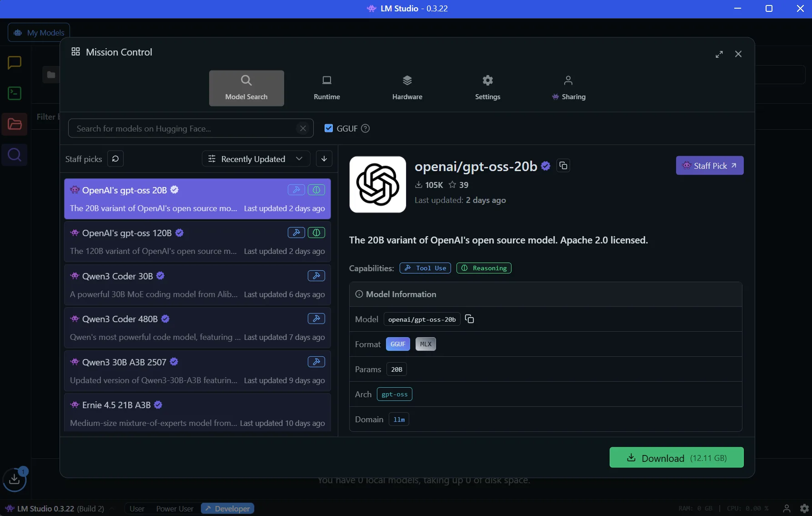Click the My Models tab at top
Viewport: 812px width, 516px height.
(x=39, y=33)
